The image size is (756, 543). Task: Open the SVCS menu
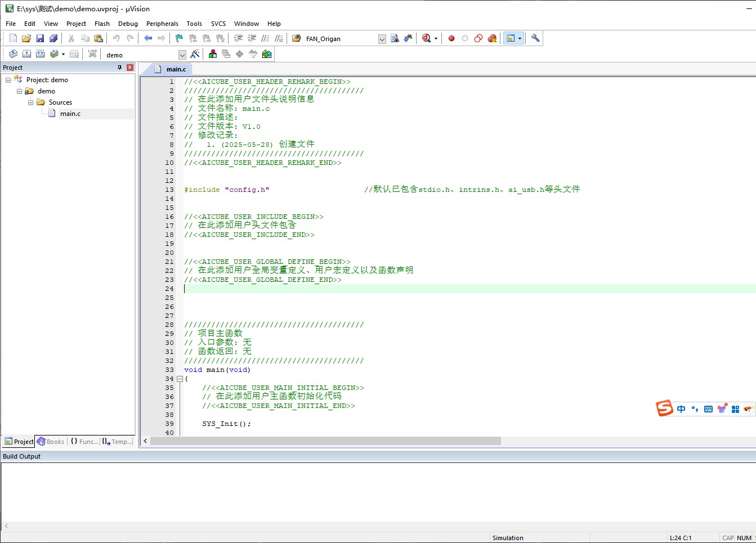click(218, 24)
